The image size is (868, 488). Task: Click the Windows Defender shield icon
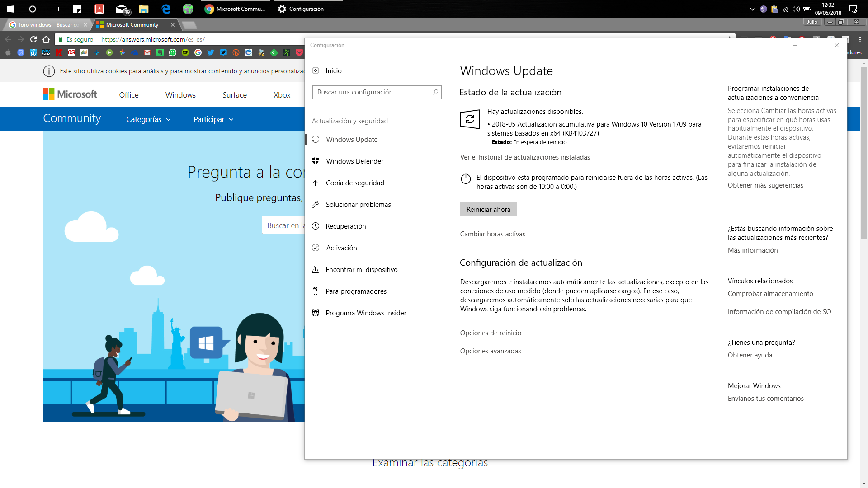tap(316, 161)
